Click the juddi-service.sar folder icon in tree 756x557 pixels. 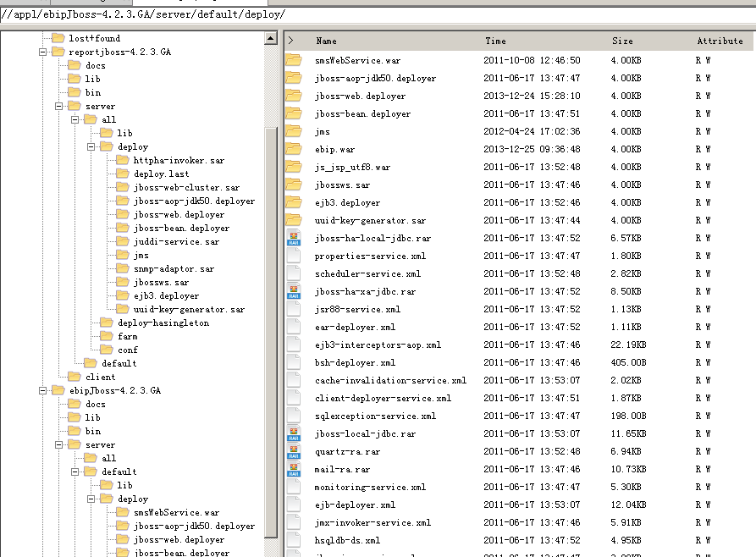[x=123, y=241]
